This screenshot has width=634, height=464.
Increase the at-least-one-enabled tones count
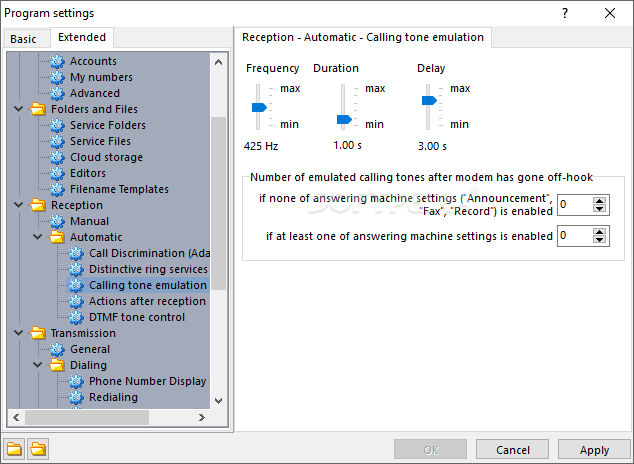[599, 232]
